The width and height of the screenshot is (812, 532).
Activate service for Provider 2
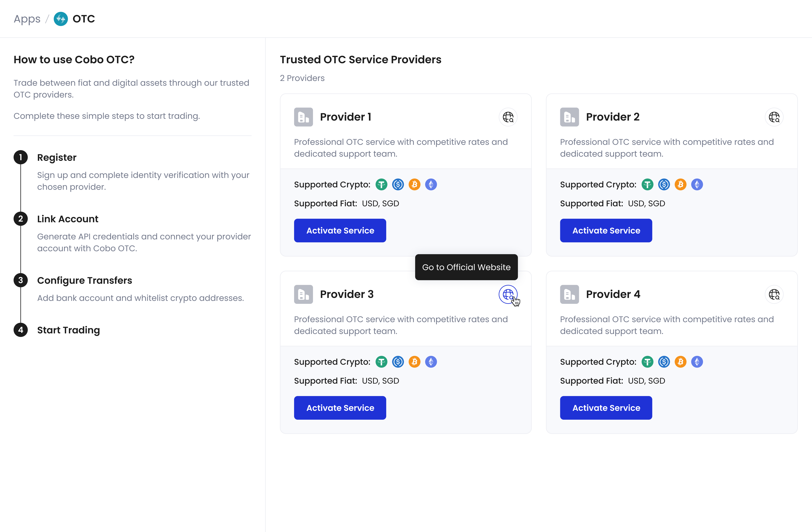coord(606,230)
